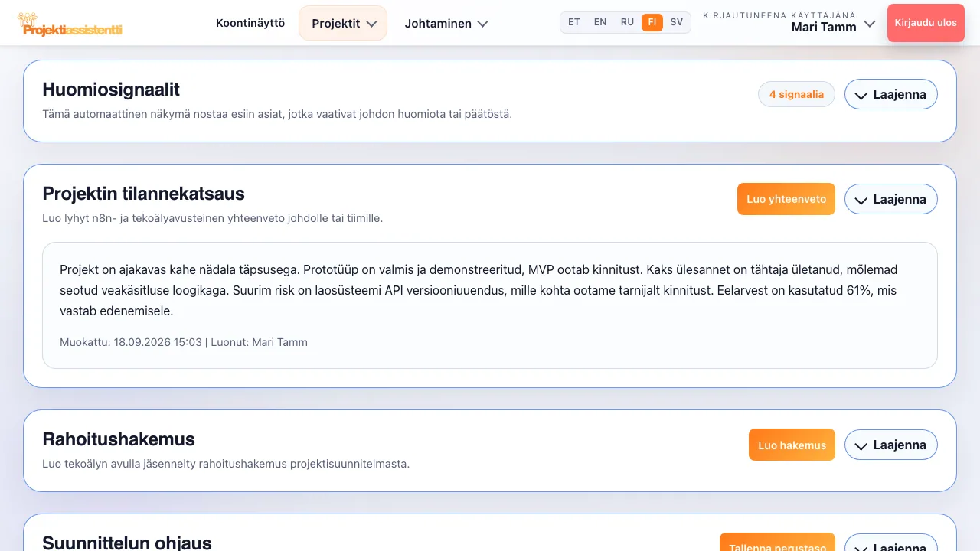This screenshot has width=980, height=551.
Task: Click the Projektiassistentti logo
Action: (x=70, y=25)
